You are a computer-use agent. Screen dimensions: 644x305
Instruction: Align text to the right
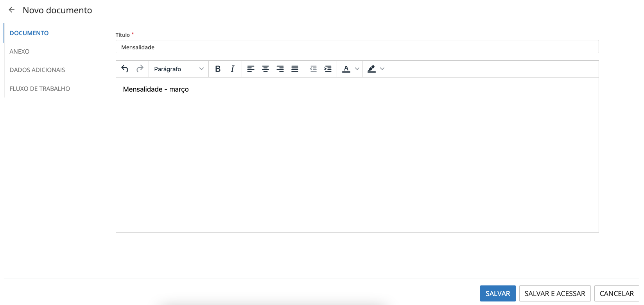pos(280,69)
